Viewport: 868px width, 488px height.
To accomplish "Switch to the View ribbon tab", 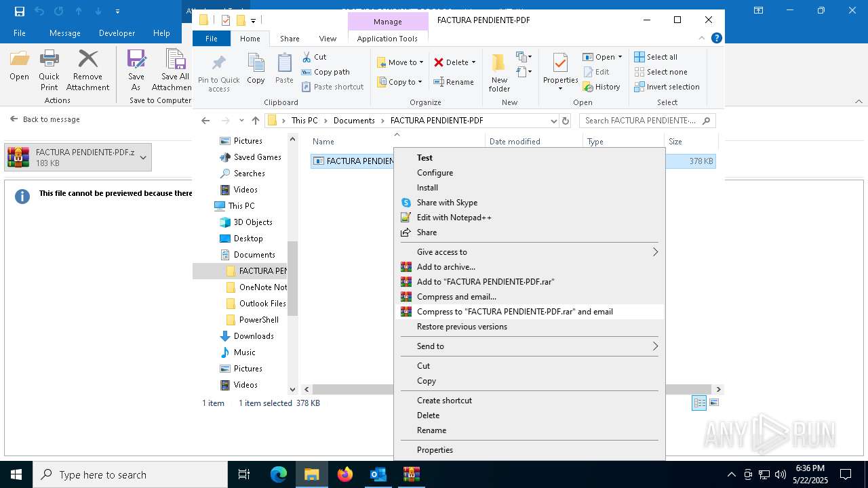I will click(328, 39).
